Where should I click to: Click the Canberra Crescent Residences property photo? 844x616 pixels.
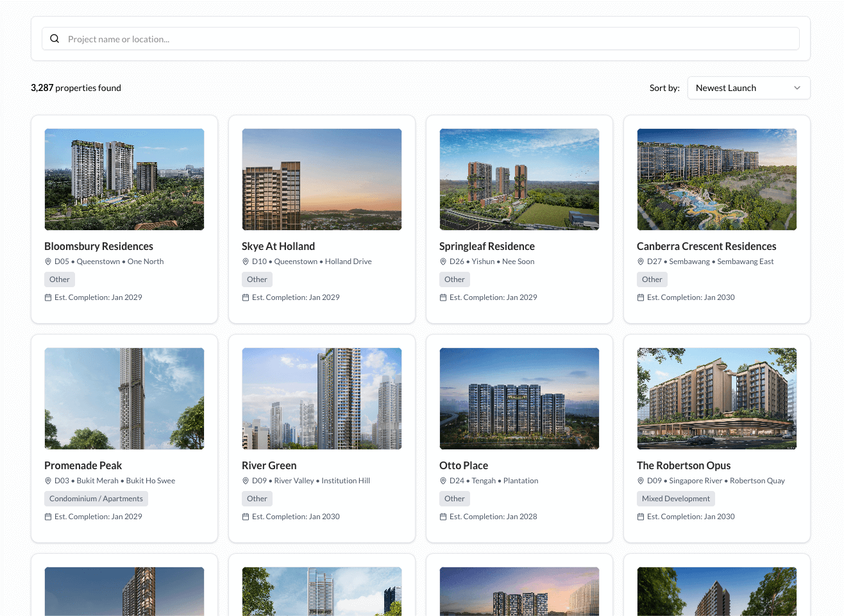(716, 179)
